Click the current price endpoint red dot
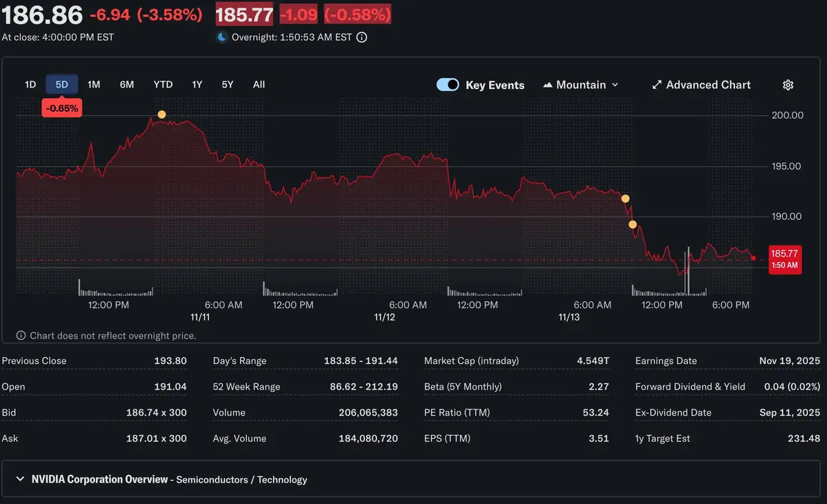The width and height of the screenshot is (827, 504). pos(753,259)
